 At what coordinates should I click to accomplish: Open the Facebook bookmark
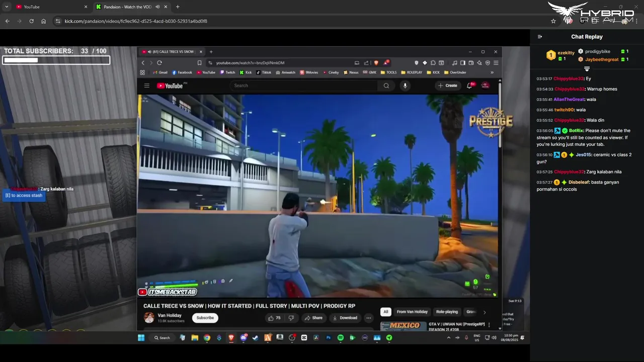(x=182, y=72)
